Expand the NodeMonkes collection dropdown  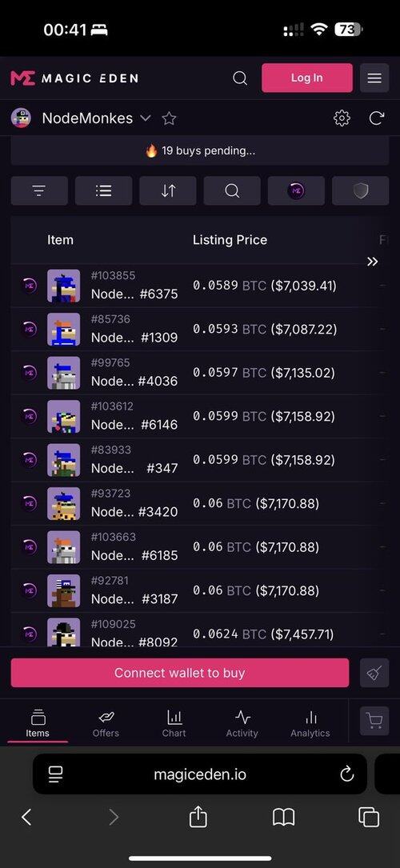[146, 118]
